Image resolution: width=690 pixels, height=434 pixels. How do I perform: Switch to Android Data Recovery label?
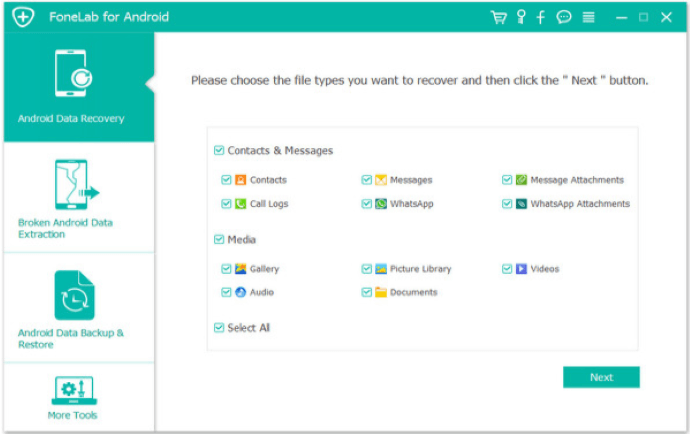[71, 118]
